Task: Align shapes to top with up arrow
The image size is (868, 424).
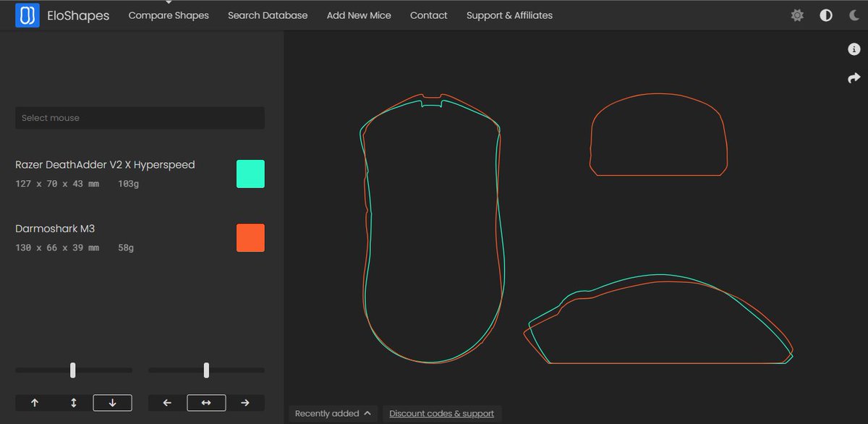Action: pyautogui.click(x=34, y=402)
